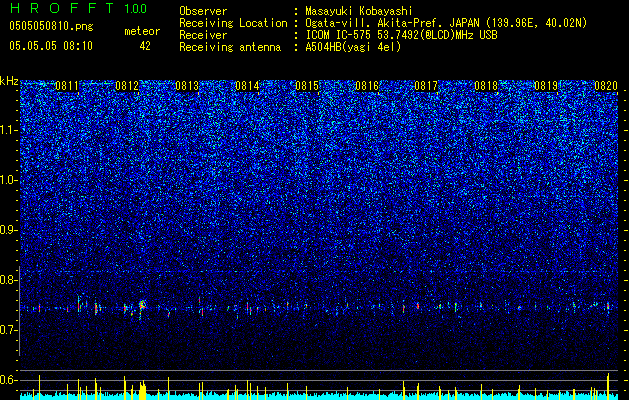Viewport: 629px width, 400px height.
Task: Click the 0820 time marker
Action: [606, 86]
